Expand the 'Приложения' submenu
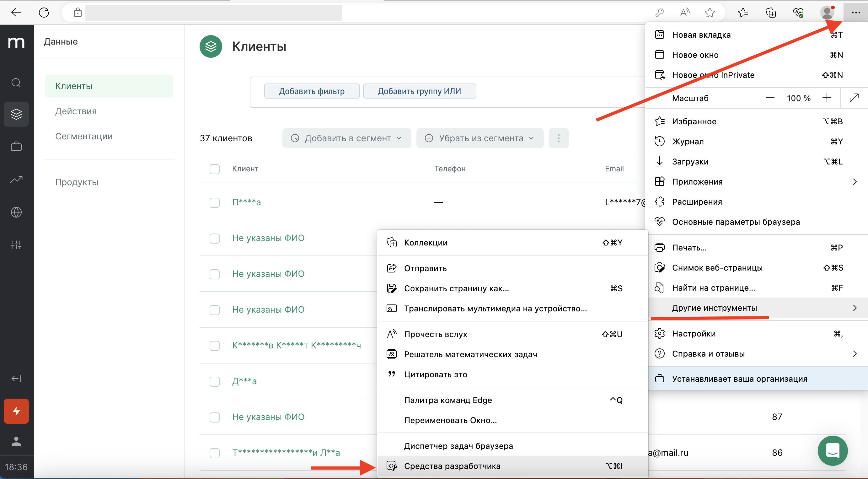This screenshot has height=479, width=868. [x=757, y=182]
